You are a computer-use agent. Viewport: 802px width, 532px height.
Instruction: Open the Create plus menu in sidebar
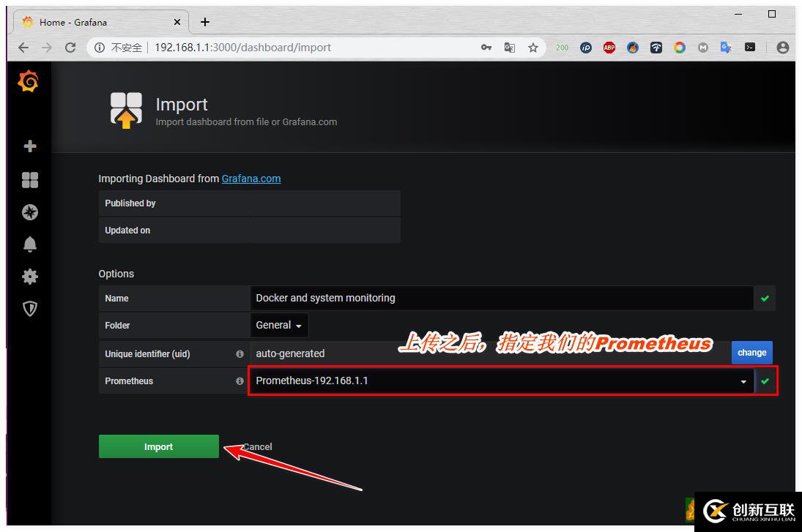click(30, 146)
